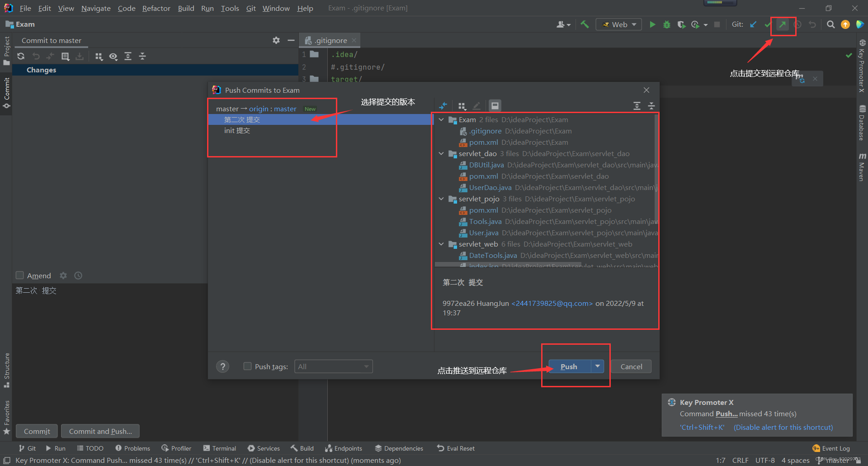Open the user account dropdown icon
The width and height of the screenshot is (868, 466).
pyautogui.click(x=564, y=24)
